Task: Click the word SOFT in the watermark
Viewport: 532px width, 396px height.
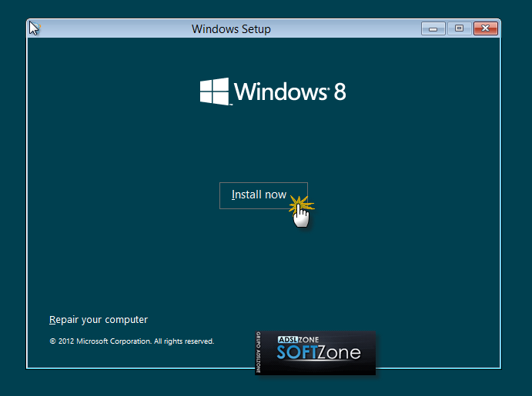Action: (300, 355)
